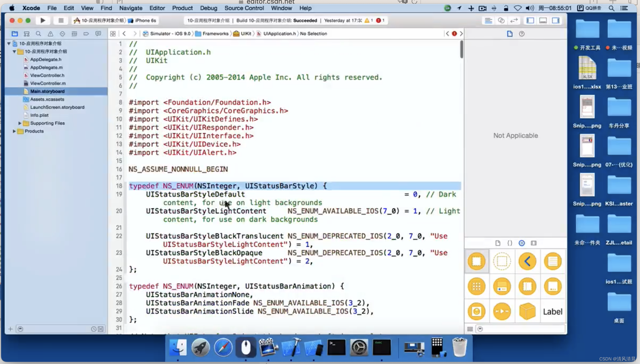Image resolution: width=640 pixels, height=364 pixels.
Task: Click on ViewController.h in navigator
Action: click(47, 75)
